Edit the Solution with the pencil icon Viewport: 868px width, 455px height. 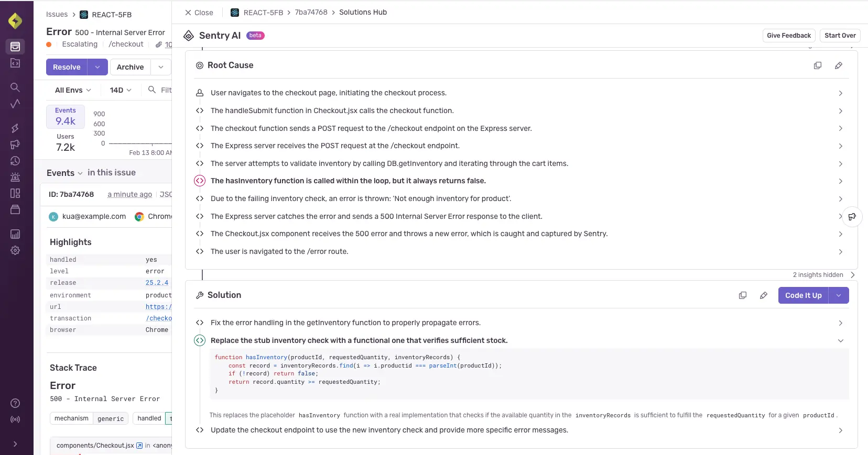coord(764,295)
